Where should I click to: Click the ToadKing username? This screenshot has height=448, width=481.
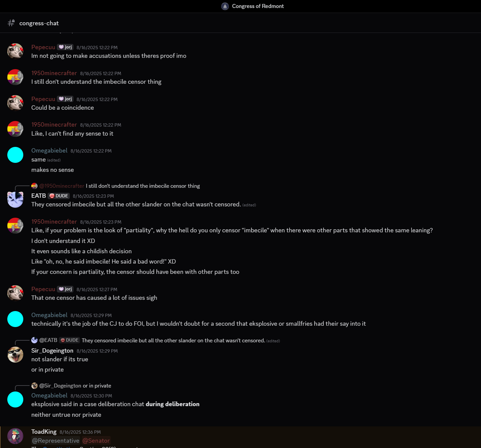pyautogui.click(x=44, y=432)
